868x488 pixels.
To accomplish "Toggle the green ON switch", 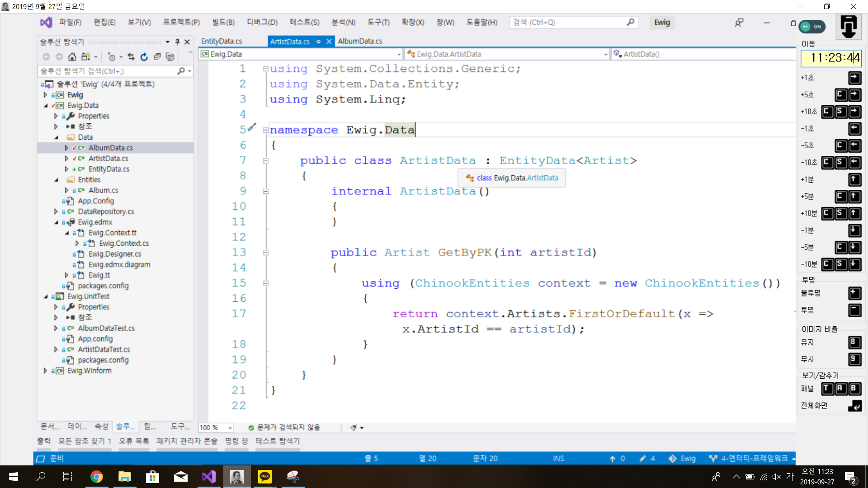I will pos(812,27).
